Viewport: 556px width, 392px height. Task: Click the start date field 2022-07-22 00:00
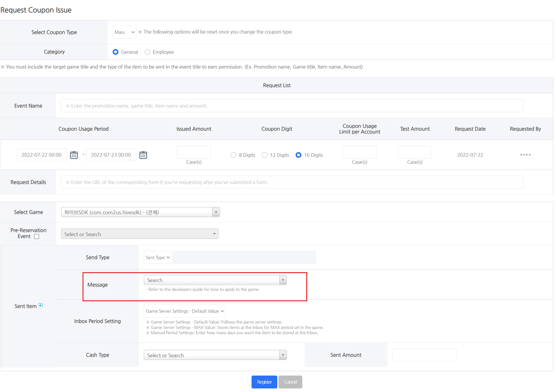[x=42, y=155]
